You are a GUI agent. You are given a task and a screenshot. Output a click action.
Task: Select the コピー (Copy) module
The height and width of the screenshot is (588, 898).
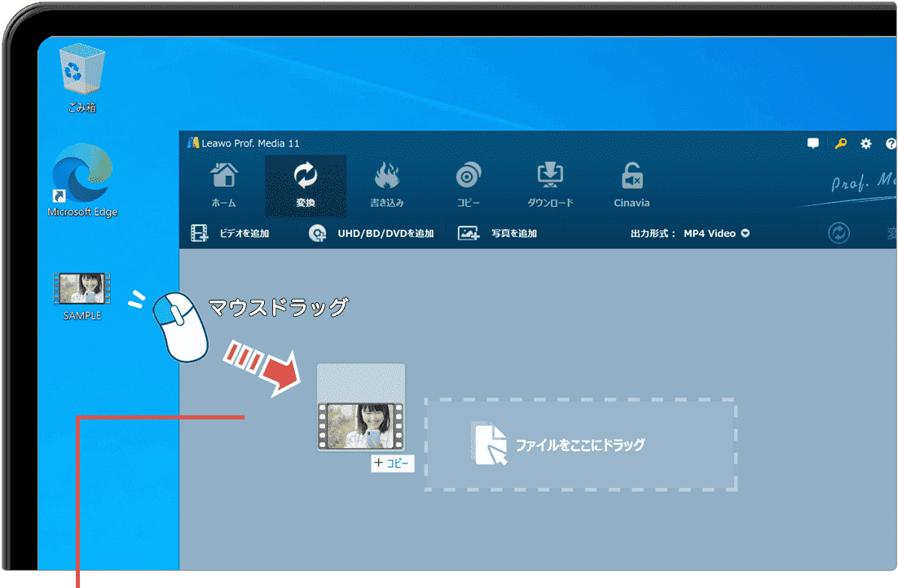[469, 185]
